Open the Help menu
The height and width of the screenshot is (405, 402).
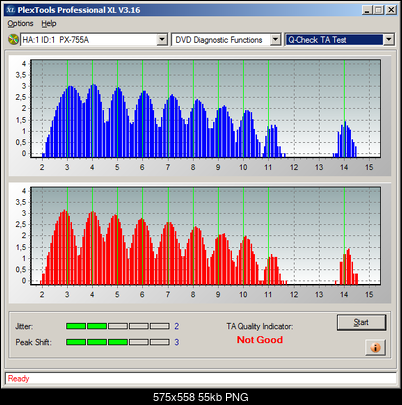pyautogui.click(x=49, y=24)
